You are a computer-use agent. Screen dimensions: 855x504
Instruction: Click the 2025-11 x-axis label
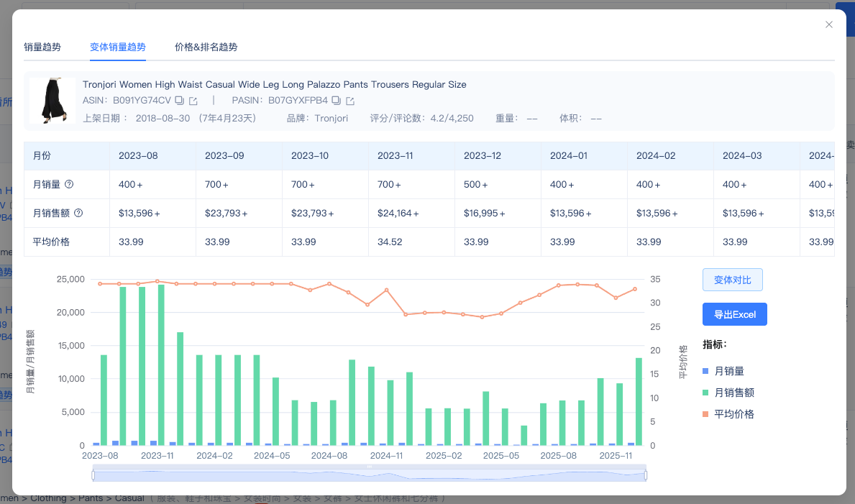tap(616, 455)
